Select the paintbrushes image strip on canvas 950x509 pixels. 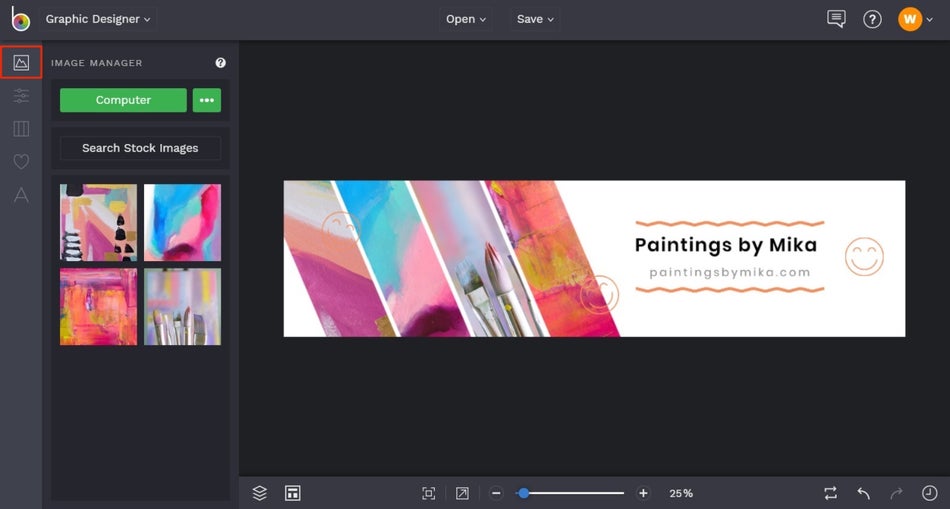tap(479, 258)
